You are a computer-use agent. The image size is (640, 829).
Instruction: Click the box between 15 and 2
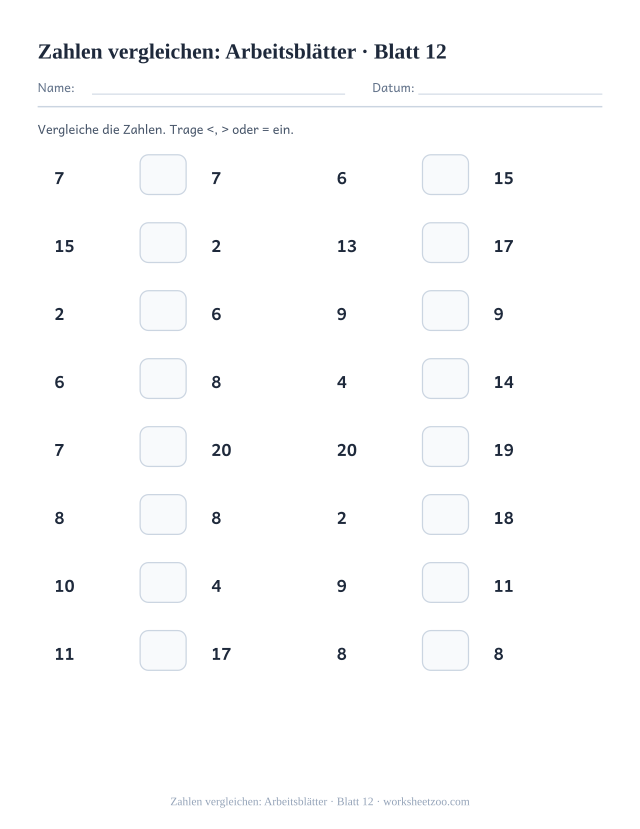[163, 243]
